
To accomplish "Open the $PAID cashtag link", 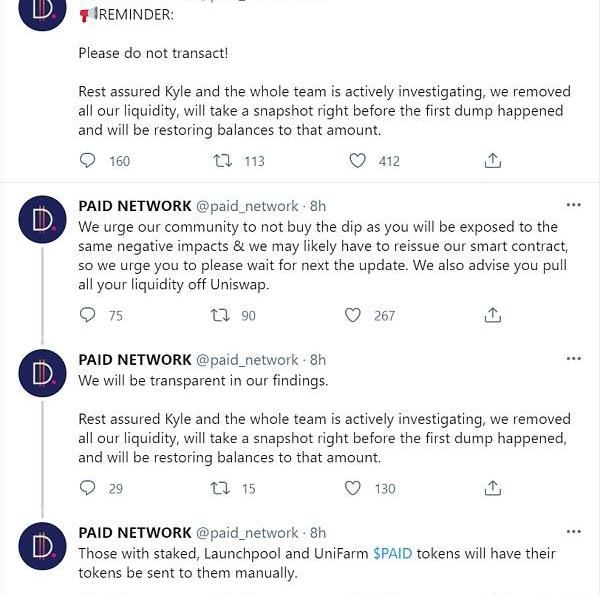I will tap(392, 553).
